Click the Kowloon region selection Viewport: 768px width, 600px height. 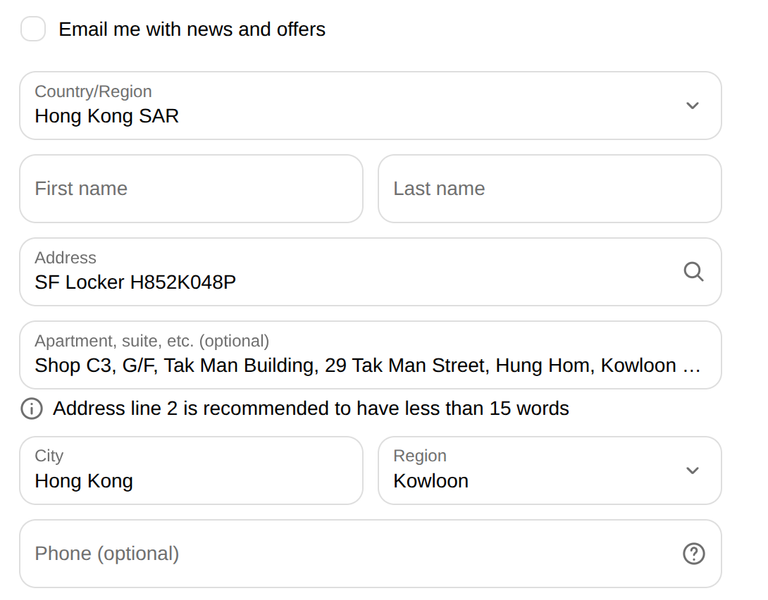point(431,481)
